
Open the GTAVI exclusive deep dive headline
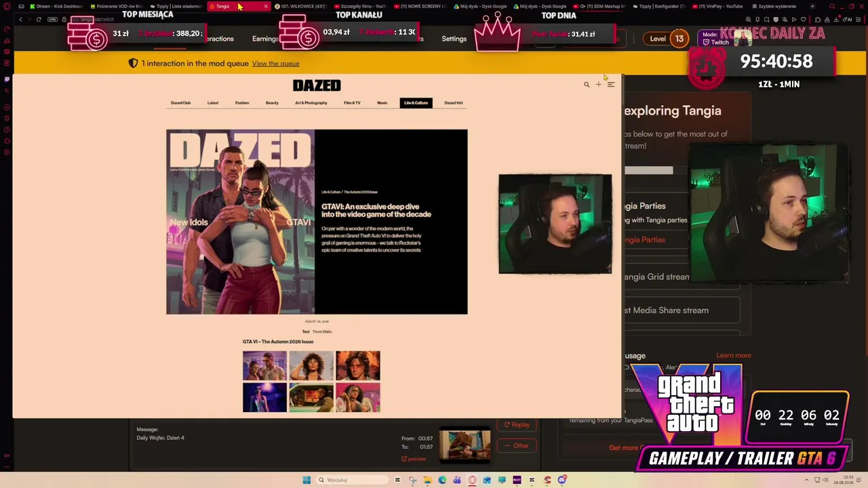[x=376, y=210]
